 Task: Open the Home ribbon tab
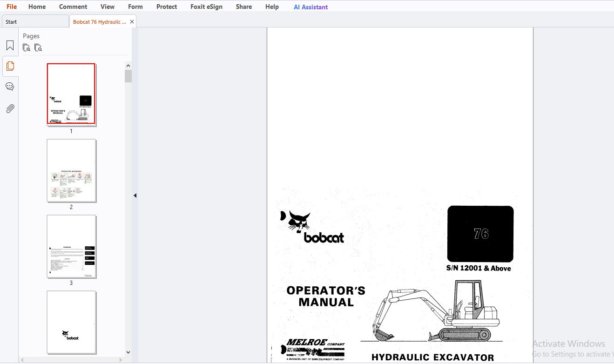tap(37, 7)
